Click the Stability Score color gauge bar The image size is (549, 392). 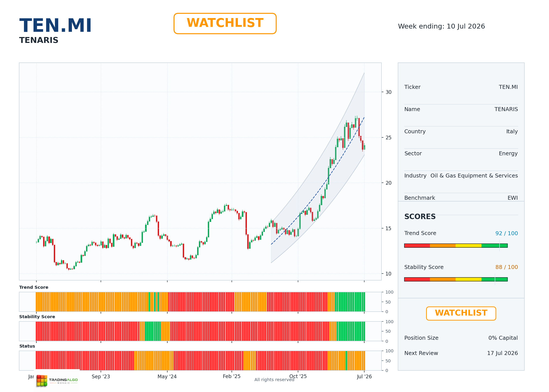[x=456, y=279]
